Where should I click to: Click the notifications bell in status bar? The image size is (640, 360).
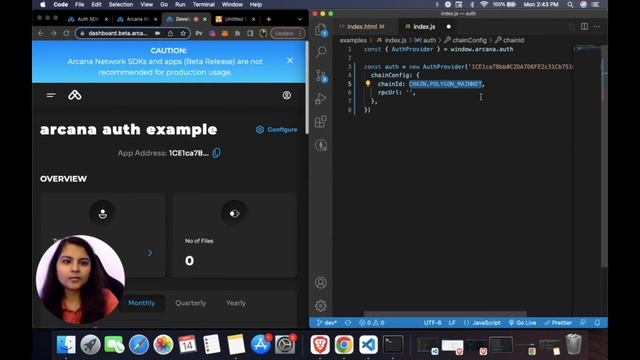click(x=597, y=322)
